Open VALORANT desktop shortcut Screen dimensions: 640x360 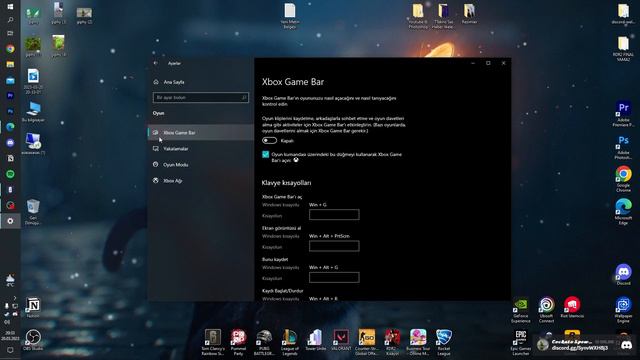tap(341, 340)
